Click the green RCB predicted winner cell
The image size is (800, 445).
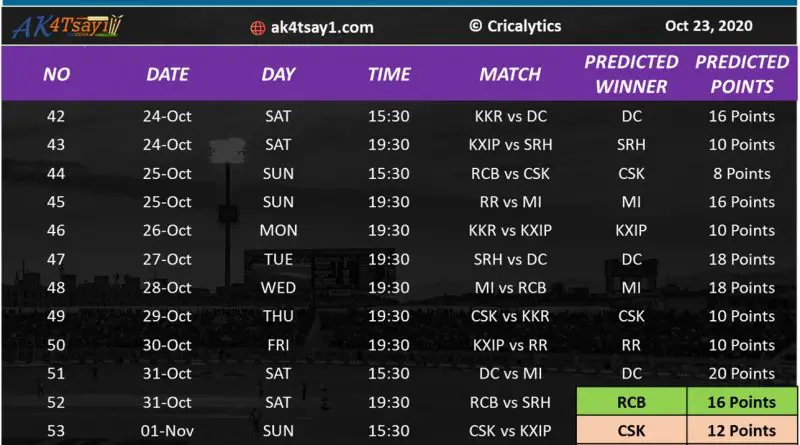pos(632,403)
